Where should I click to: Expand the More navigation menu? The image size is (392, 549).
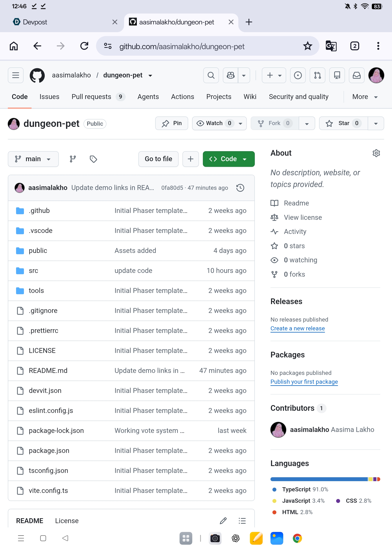coord(365,97)
